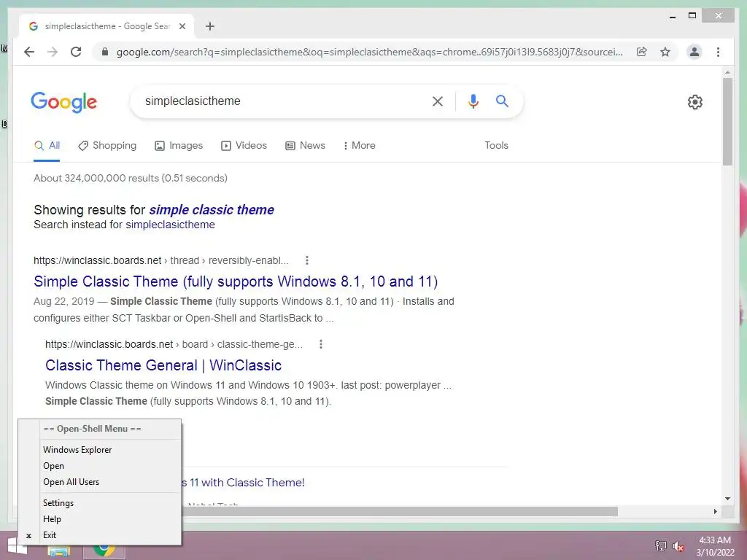Image resolution: width=747 pixels, height=560 pixels.
Task: Open the search Tools options
Action: pyautogui.click(x=496, y=145)
